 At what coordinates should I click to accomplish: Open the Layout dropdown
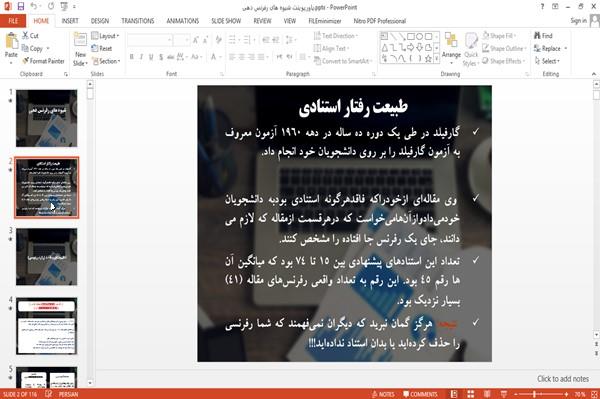(x=105, y=36)
